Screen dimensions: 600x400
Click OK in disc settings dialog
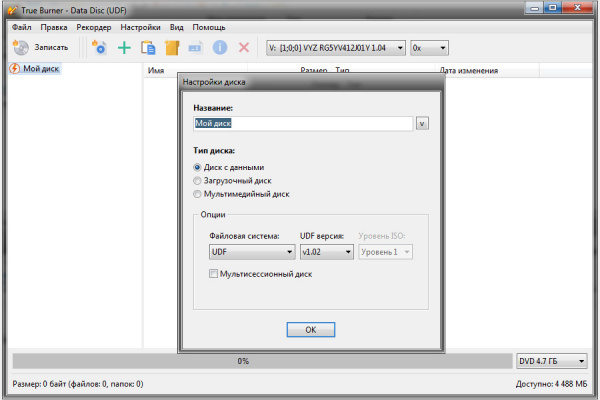point(311,330)
